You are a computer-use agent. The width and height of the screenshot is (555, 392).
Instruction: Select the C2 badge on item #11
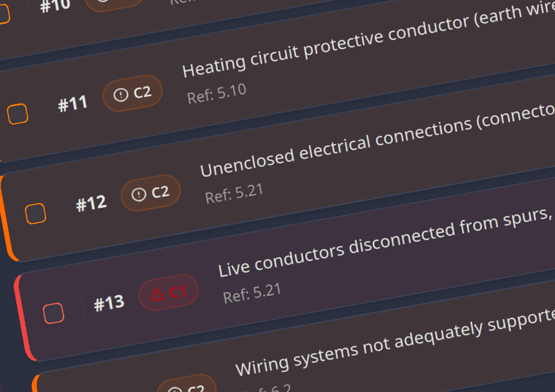click(x=132, y=93)
